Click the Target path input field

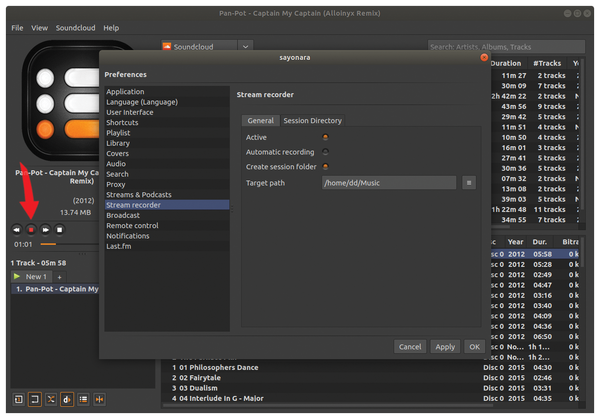[x=389, y=183]
